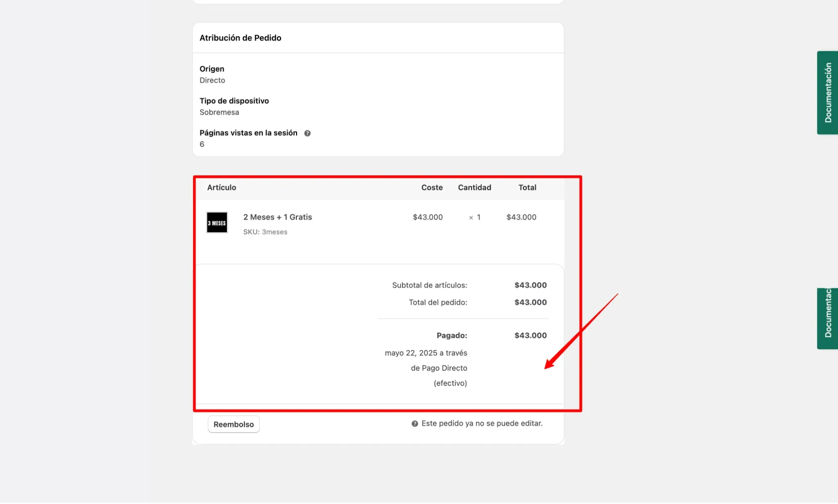Viewport: 838px width, 504px height.
Task: Click the Total del pedido amount
Action: [x=530, y=302]
